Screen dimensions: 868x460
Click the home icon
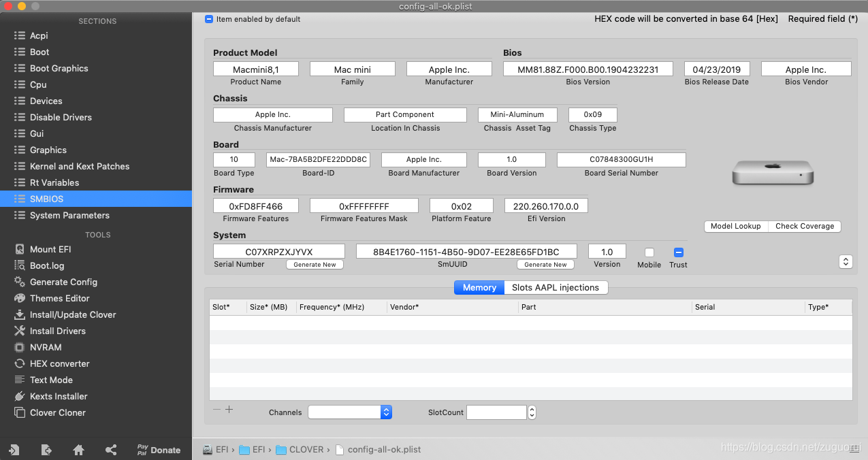[79, 450]
